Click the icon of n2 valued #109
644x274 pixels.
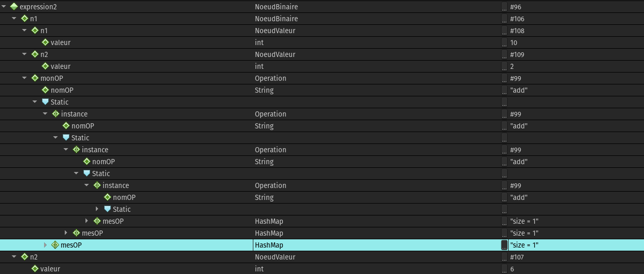(35, 54)
